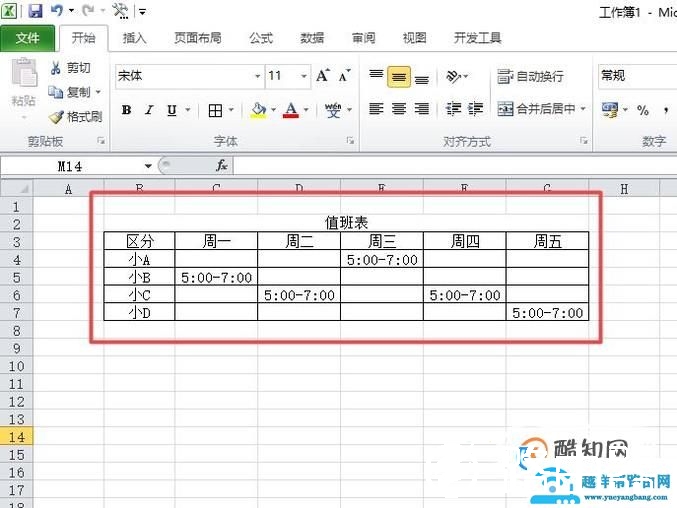Open the Name Box dropdown arrow
The image size is (677, 508).
pos(148,166)
